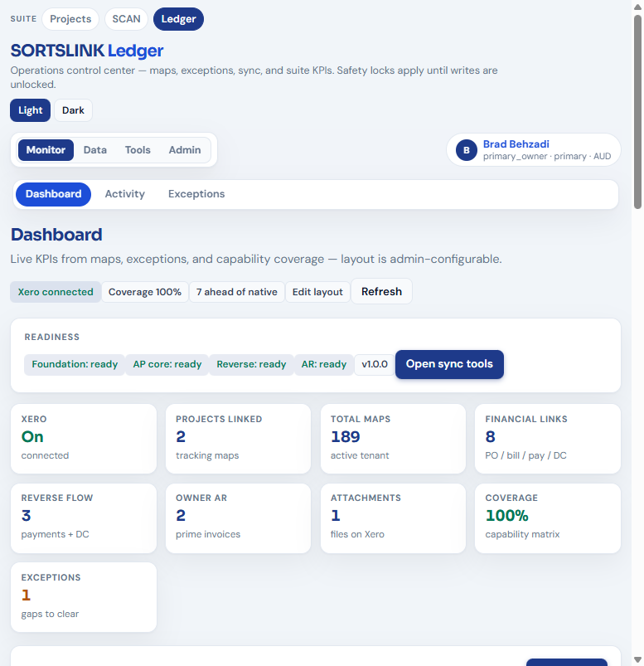Screen dimensions: 644x666
Task: Open the Financial Links KPI card
Action: tap(548, 439)
